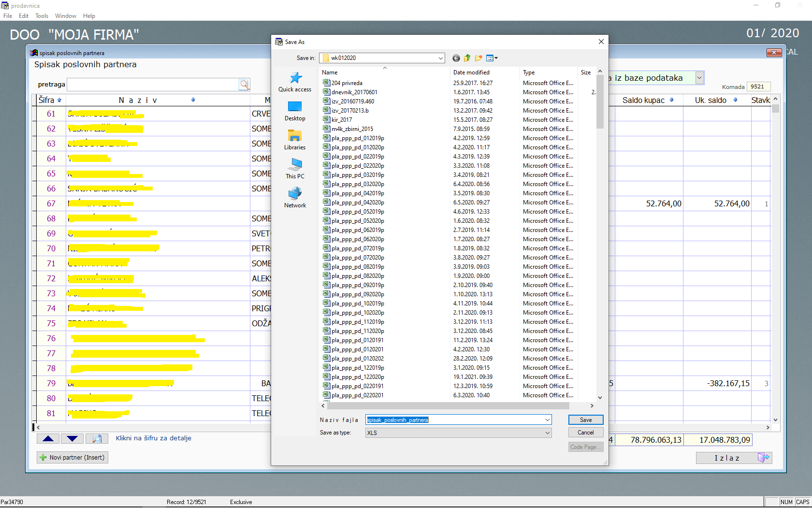
Task: Click the Save As vertical scrollbar thumb
Action: click(600, 102)
